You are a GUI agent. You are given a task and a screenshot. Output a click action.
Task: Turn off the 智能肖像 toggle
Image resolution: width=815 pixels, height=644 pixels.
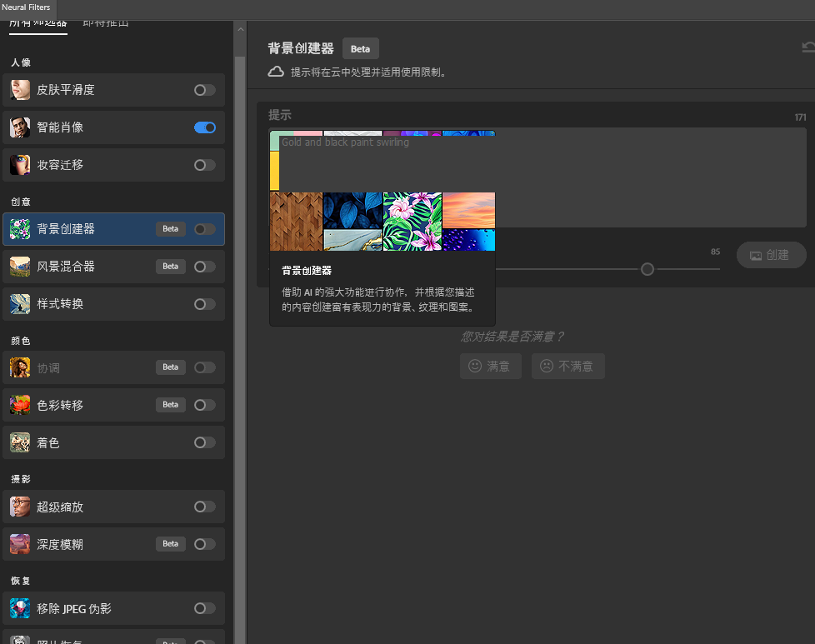205,127
